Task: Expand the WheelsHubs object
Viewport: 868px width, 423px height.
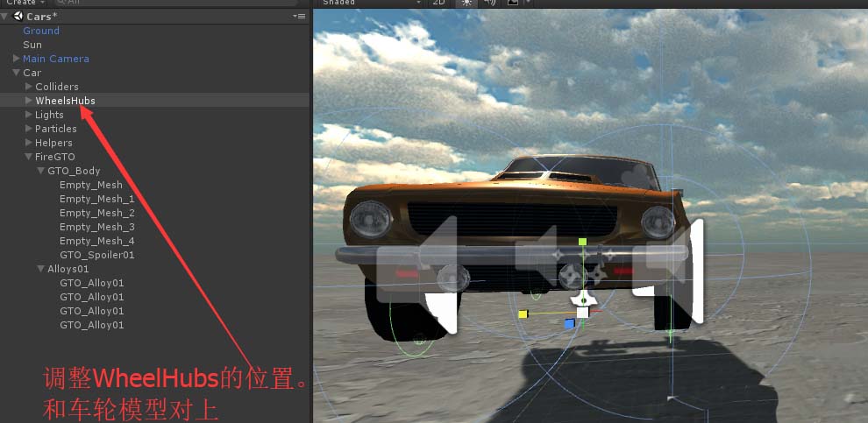Action: [x=29, y=101]
